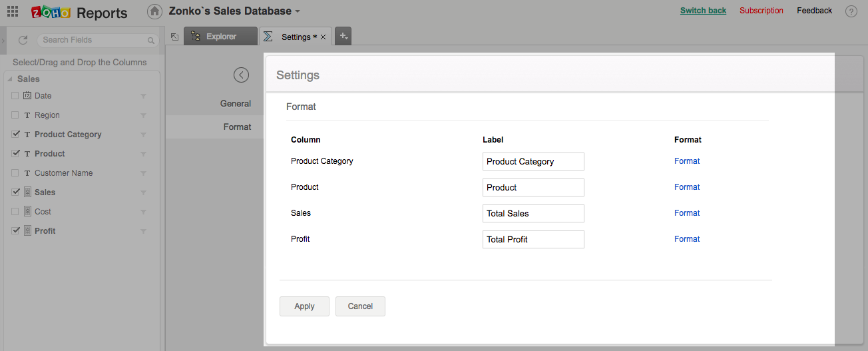Click the pop-out icon beside Explorer tab
The height and width of the screenshot is (351, 868).
(x=174, y=37)
